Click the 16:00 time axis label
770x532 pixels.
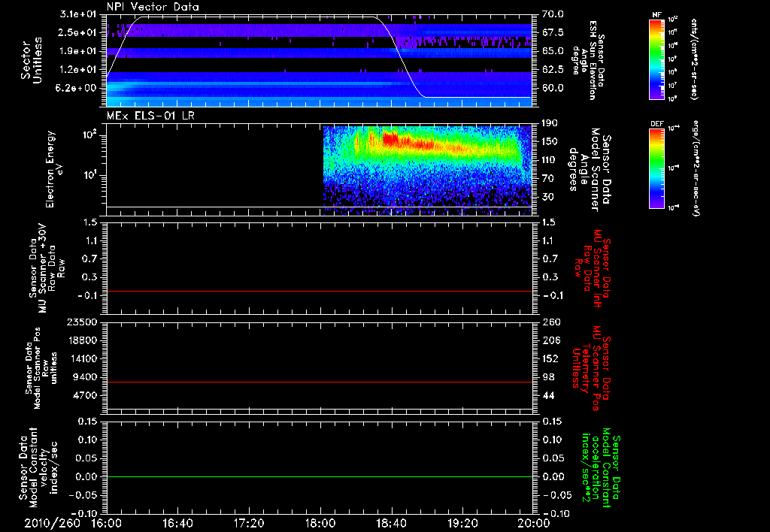107,523
